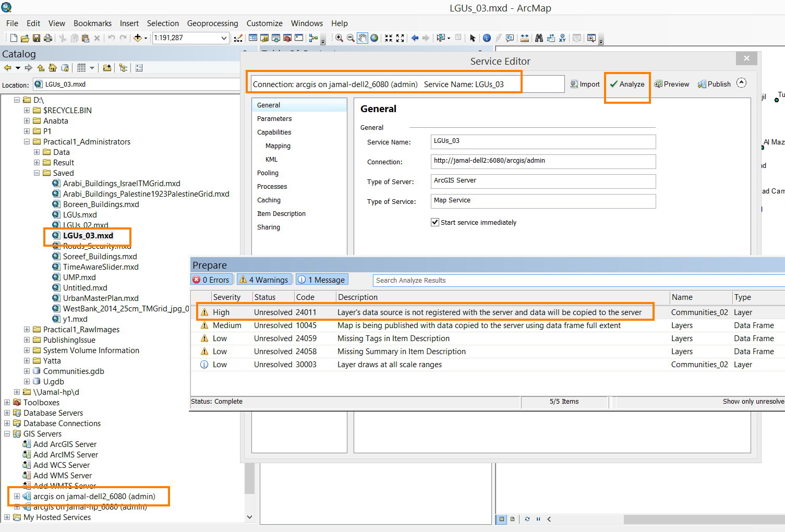
Task: Click the Fixed Zoom In icon
Action: tap(389, 38)
